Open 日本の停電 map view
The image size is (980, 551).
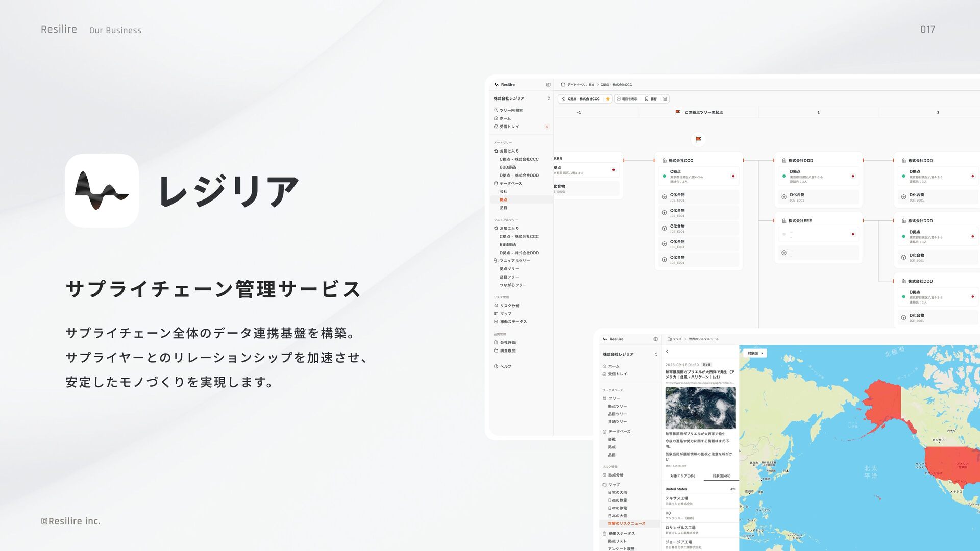[x=617, y=508]
